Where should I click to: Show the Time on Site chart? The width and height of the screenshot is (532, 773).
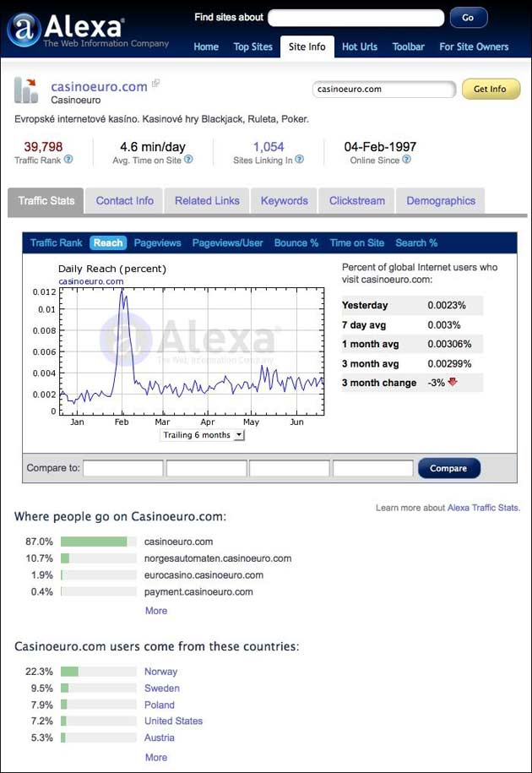356,242
